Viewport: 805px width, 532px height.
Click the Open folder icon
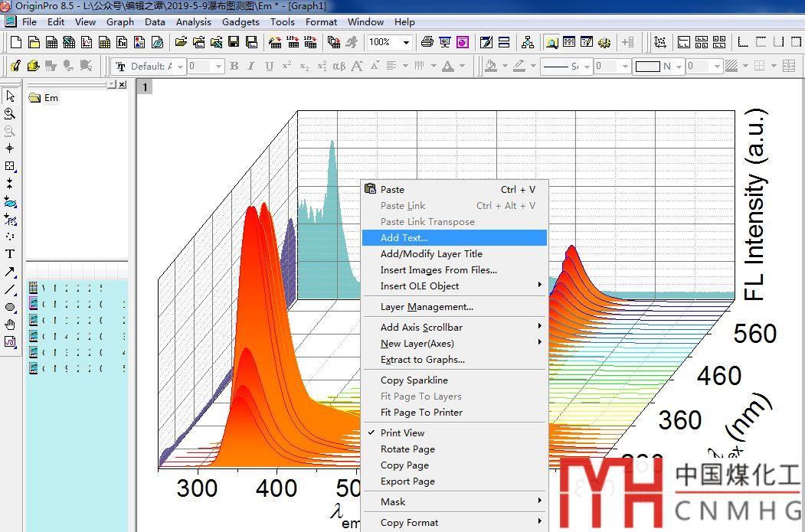[x=181, y=42]
